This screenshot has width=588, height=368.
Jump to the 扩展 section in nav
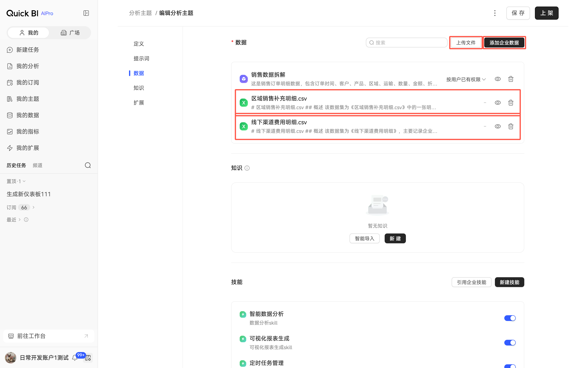(139, 102)
